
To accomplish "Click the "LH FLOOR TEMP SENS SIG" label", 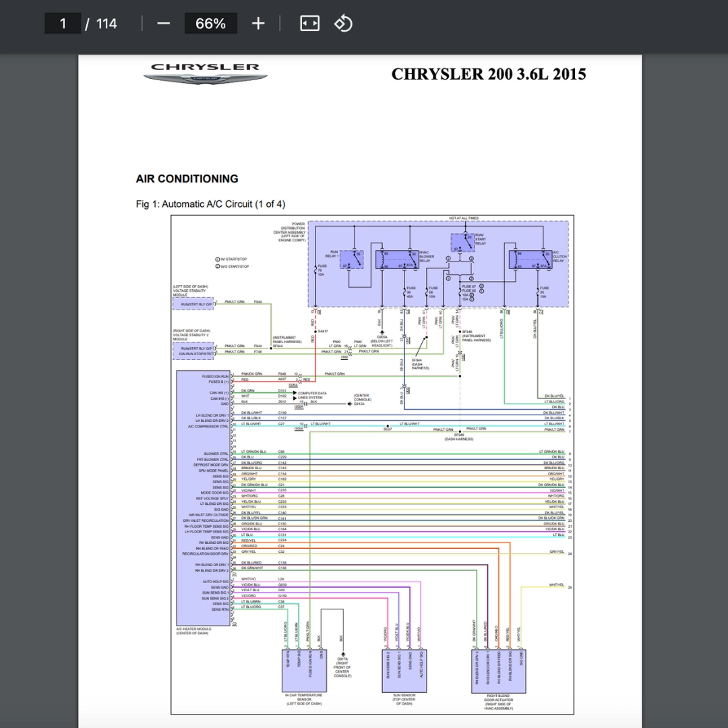I will 207,532.
